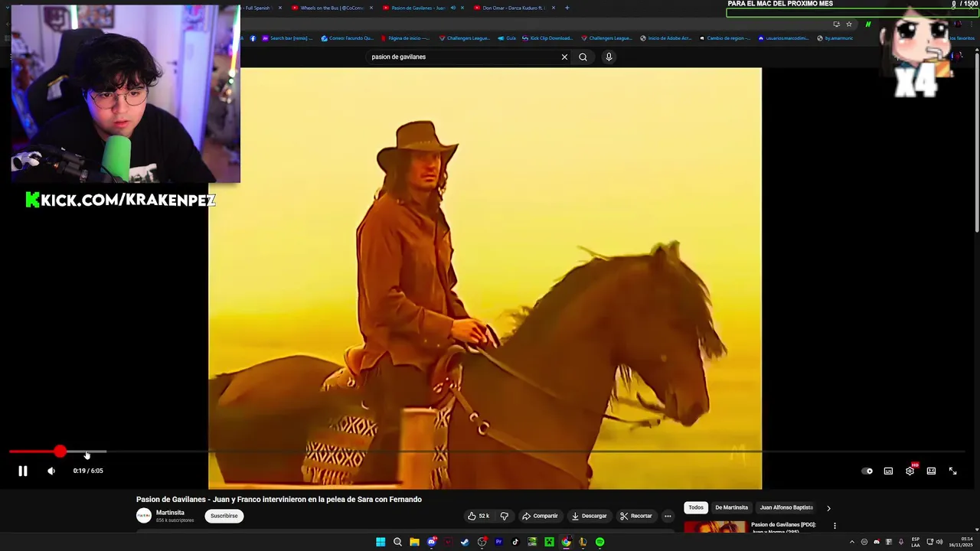Open the Compartir share dialog
980x551 pixels.
(540, 516)
